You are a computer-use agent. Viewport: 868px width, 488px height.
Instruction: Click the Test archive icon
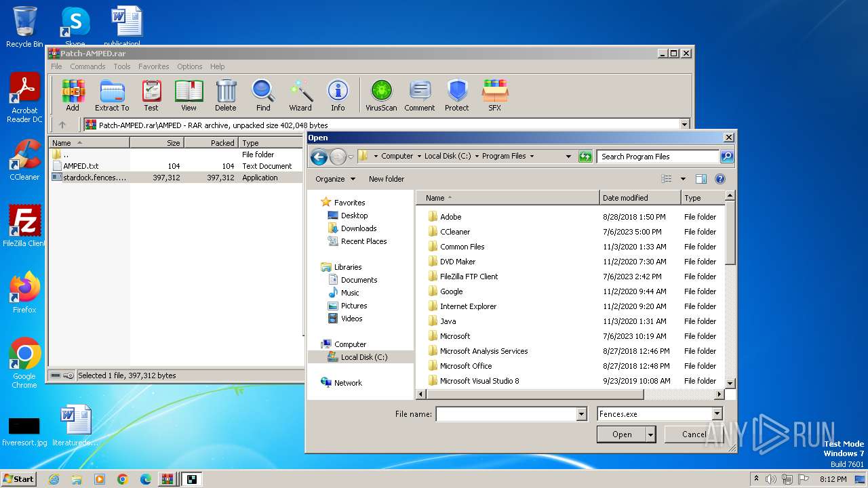pyautogui.click(x=151, y=95)
